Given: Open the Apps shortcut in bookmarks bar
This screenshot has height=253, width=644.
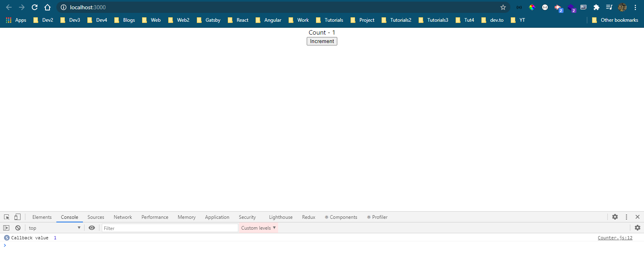Looking at the screenshot, I should 16,20.
